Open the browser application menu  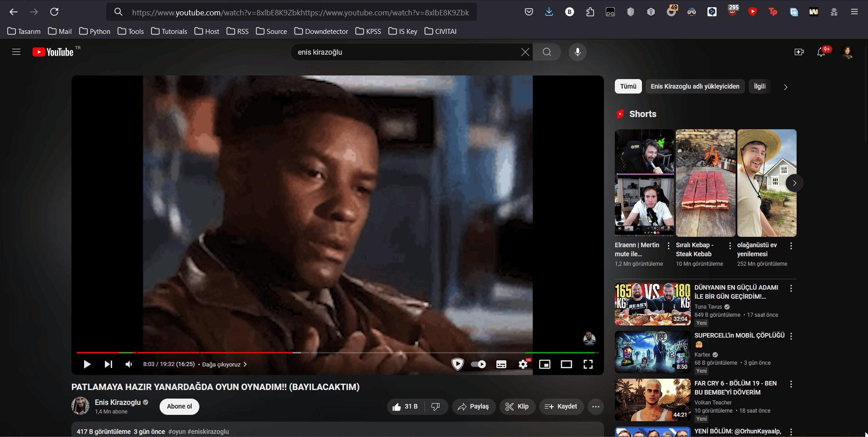854,12
